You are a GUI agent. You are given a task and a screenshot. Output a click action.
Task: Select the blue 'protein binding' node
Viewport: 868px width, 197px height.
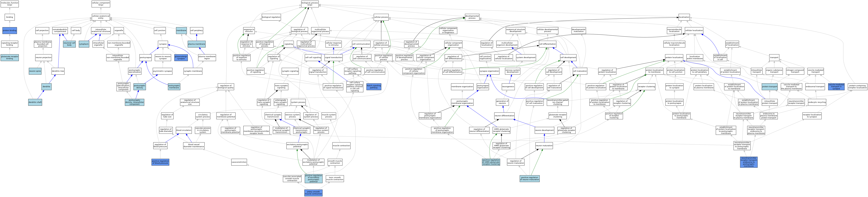(x=9, y=30)
